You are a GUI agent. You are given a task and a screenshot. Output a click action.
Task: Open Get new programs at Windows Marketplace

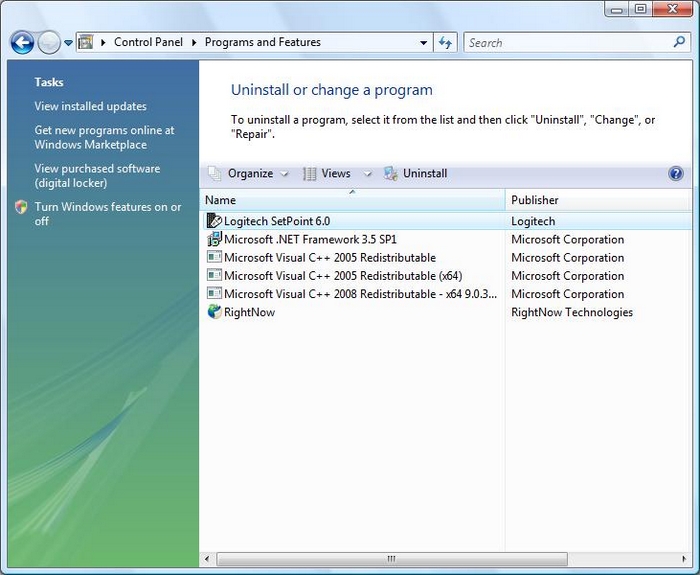104,137
